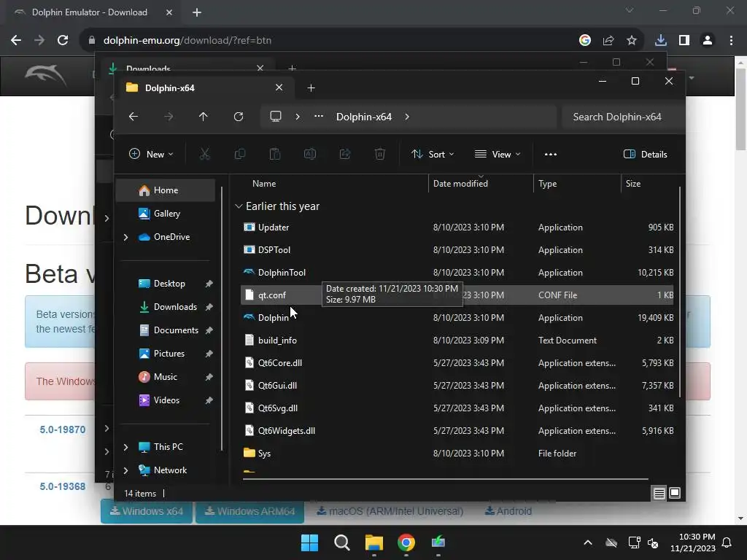Refresh the Dolphin-x64 folder view
The height and width of the screenshot is (560, 747).
point(239,117)
